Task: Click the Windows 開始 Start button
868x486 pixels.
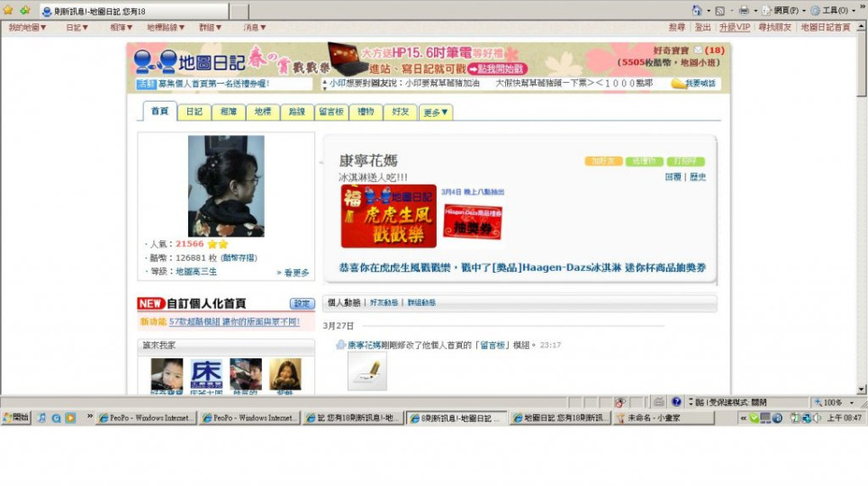Action: click(x=16, y=418)
